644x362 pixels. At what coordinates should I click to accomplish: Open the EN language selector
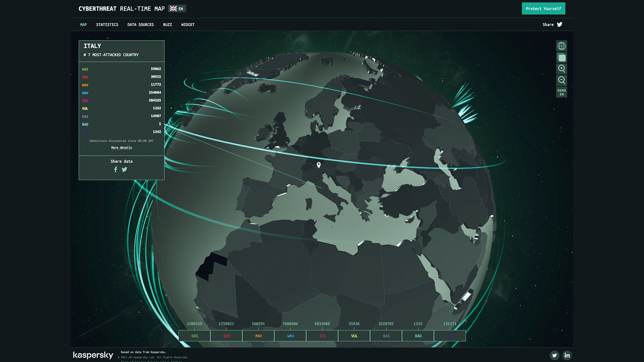pos(177,9)
